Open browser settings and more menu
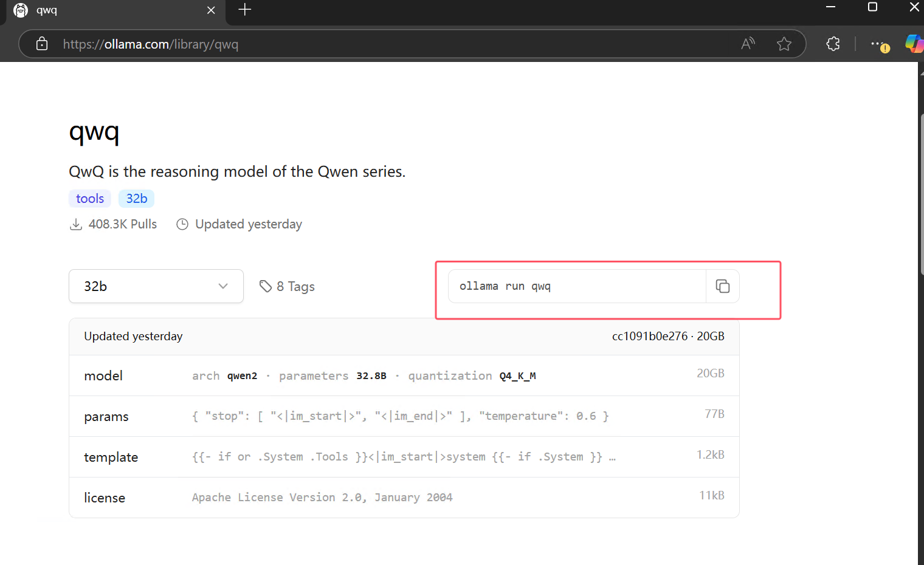Screen dimensions: 924x565 pyautogui.click(x=879, y=44)
